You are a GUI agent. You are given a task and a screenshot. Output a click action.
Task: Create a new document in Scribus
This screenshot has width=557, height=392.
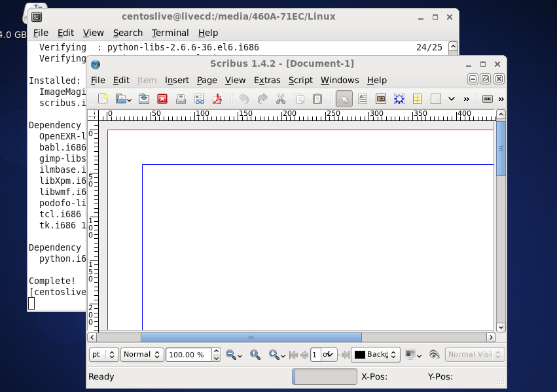103,99
